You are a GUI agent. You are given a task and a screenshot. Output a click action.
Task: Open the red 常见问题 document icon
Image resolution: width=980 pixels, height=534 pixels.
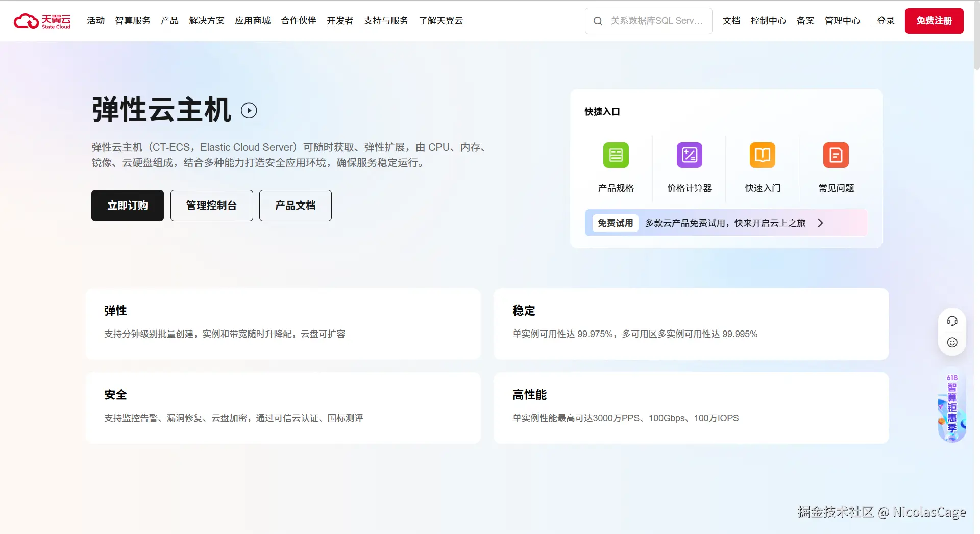point(836,155)
